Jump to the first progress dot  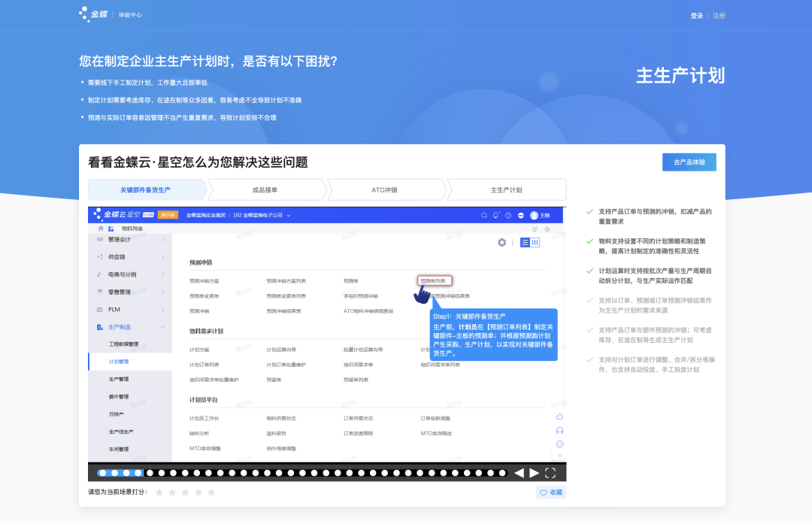102,473
